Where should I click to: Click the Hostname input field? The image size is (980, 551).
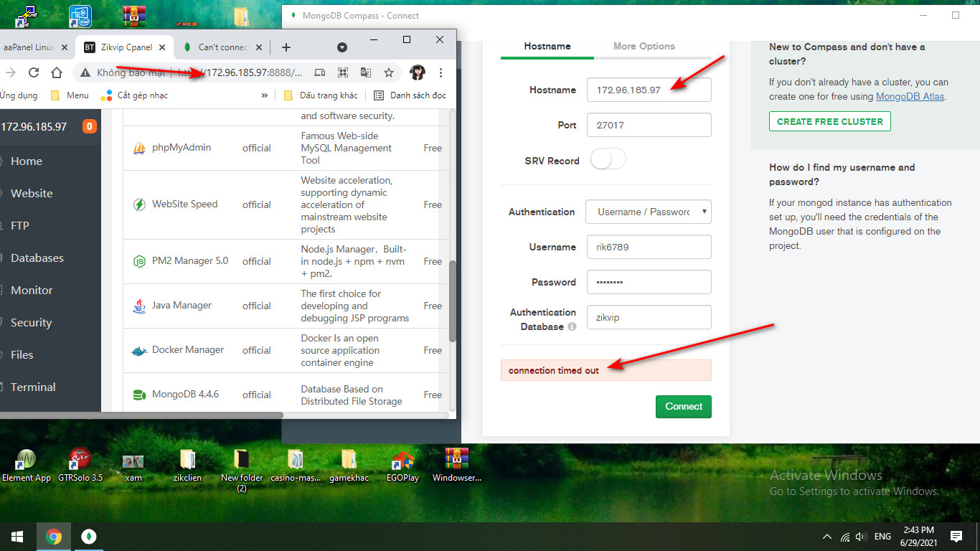(649, 90)
